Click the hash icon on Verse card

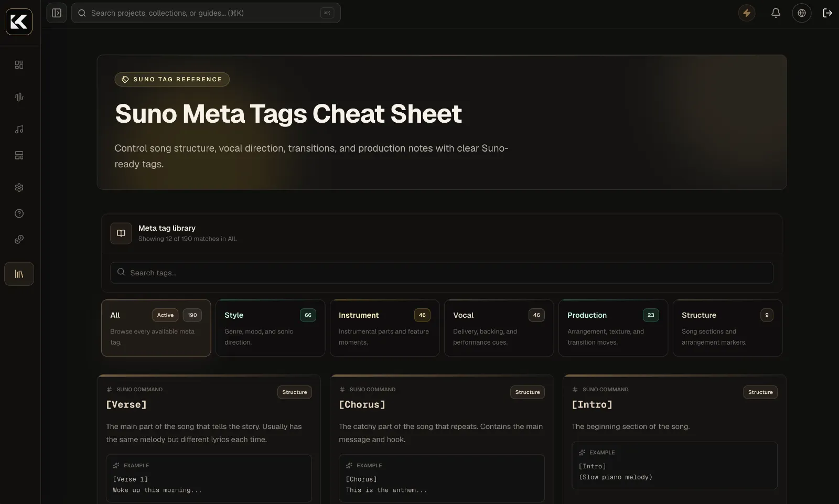coord(109,390)
